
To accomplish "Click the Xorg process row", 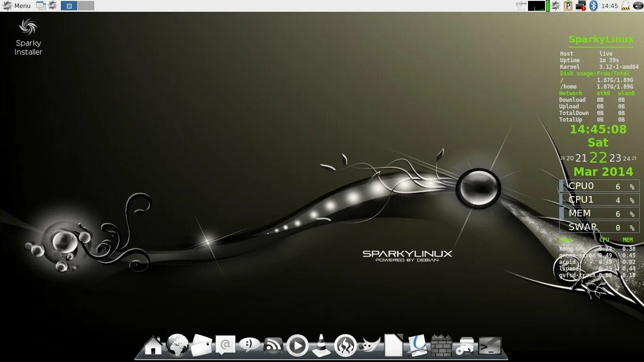I will [597, 249].
